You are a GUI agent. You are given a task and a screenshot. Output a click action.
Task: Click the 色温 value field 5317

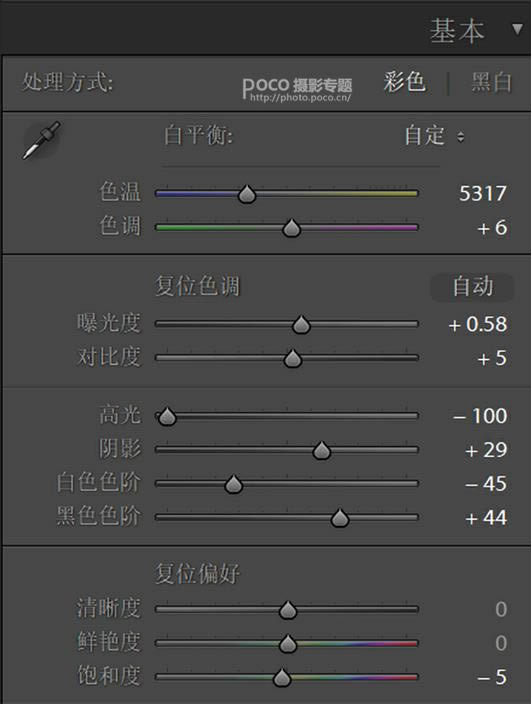click(x=483, y=194)
